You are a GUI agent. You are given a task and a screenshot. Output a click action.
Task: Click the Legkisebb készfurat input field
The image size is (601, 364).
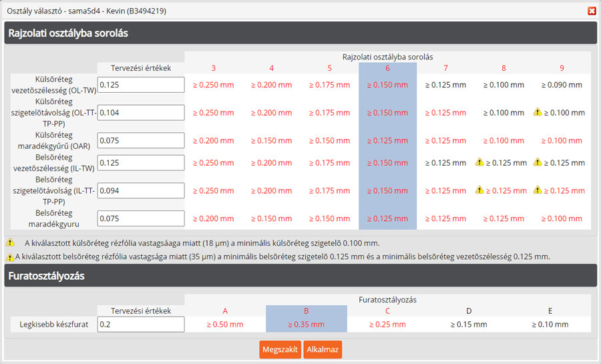pos(141,325)
